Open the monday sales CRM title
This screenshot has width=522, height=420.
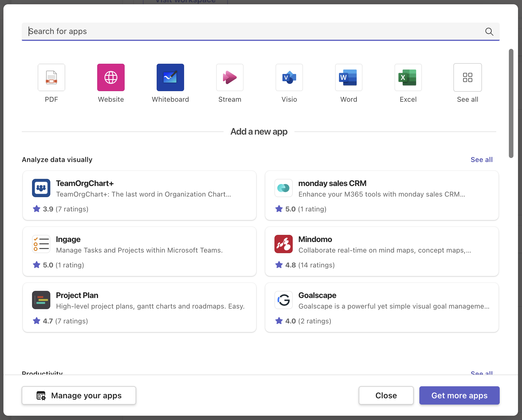332,183
